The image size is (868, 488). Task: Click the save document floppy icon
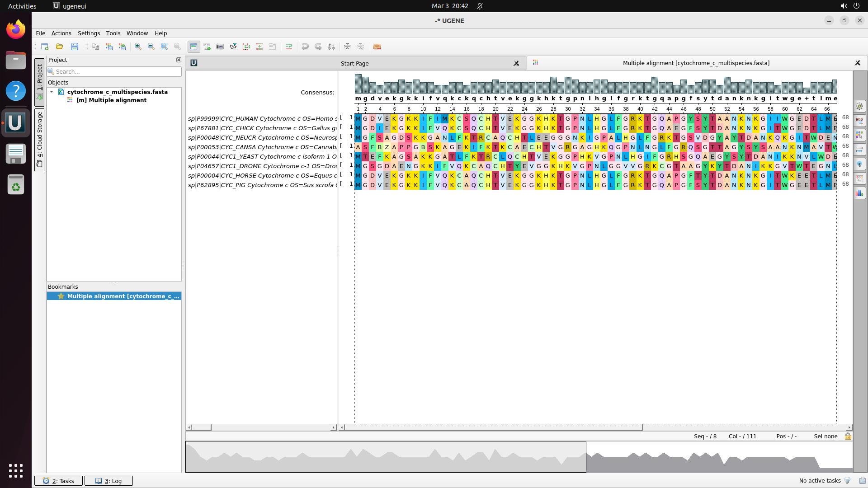coord(75,47)
